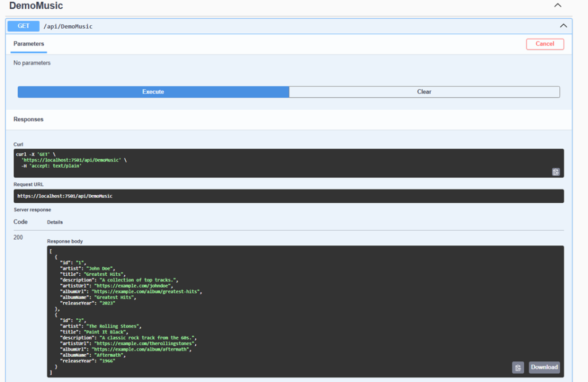
Task: Copy the curl command to clipboard
Action: 555,172
